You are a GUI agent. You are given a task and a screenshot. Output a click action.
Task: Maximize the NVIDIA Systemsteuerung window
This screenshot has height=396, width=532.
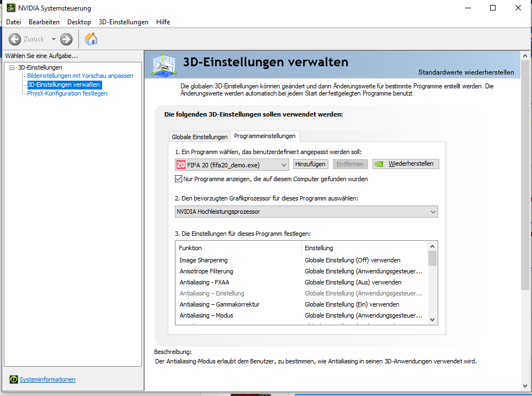click(493, 8)
